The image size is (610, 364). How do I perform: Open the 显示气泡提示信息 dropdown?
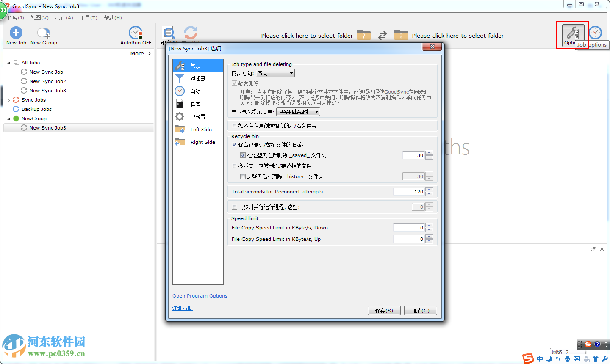[298, 112]
